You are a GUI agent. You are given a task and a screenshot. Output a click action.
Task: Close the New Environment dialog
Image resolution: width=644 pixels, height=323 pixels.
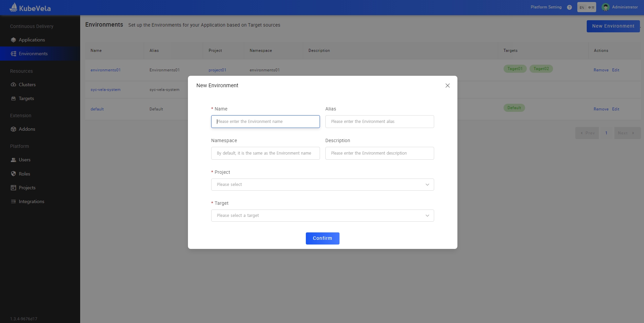click(x=447, y=86)
